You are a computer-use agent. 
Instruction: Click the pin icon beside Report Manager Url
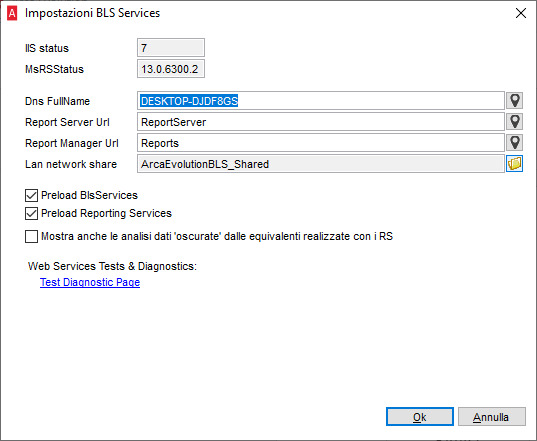tap(514, 142)
